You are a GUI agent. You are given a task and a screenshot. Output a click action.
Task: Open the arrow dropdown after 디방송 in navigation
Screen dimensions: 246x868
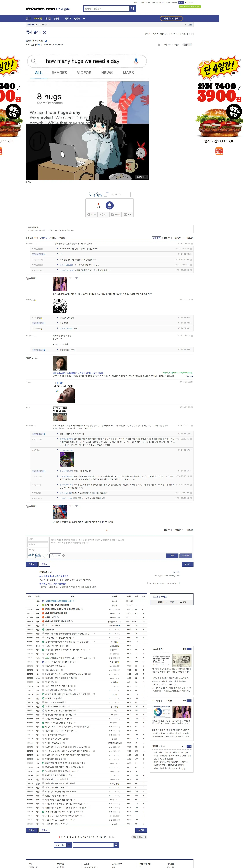[84, 19]
